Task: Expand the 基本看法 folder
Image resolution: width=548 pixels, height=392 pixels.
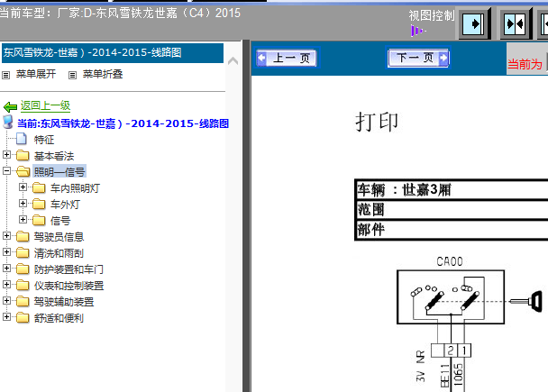Action: click(x=6, y=155)
